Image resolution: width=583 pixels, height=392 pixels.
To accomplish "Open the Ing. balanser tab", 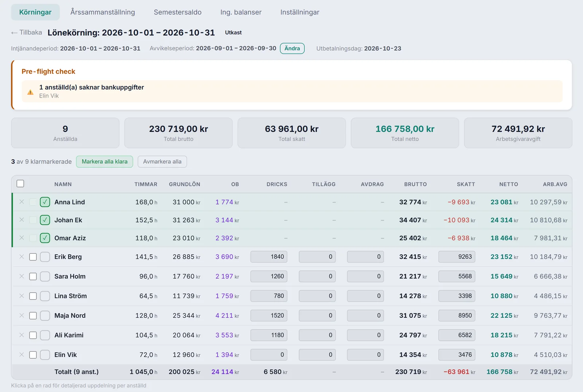I will point(241,12).
